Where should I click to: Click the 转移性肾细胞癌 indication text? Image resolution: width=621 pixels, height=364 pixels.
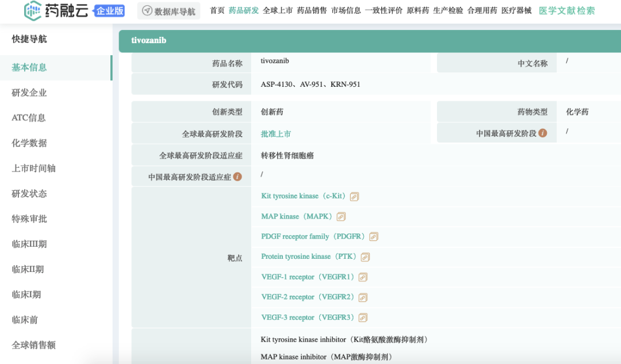coord(287,156)
